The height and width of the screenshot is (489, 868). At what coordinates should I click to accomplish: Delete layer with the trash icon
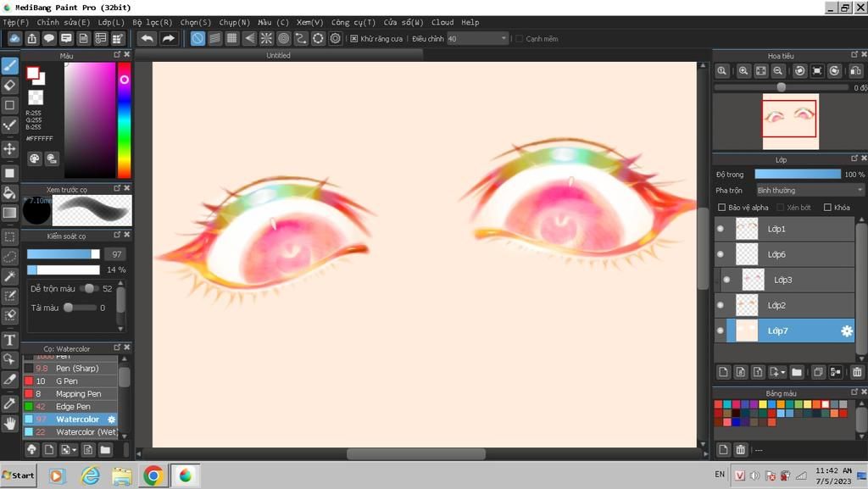(857, 372)
